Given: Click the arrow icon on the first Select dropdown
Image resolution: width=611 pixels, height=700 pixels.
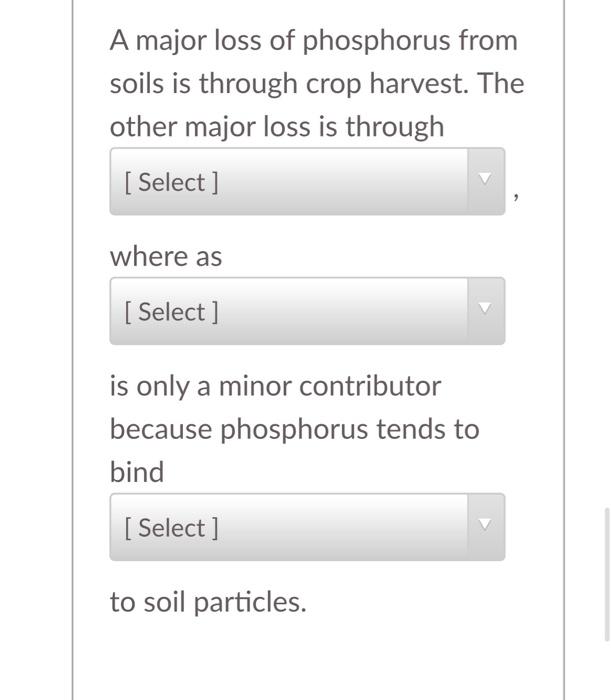Looking at the screenshot, I should [485, 180].
